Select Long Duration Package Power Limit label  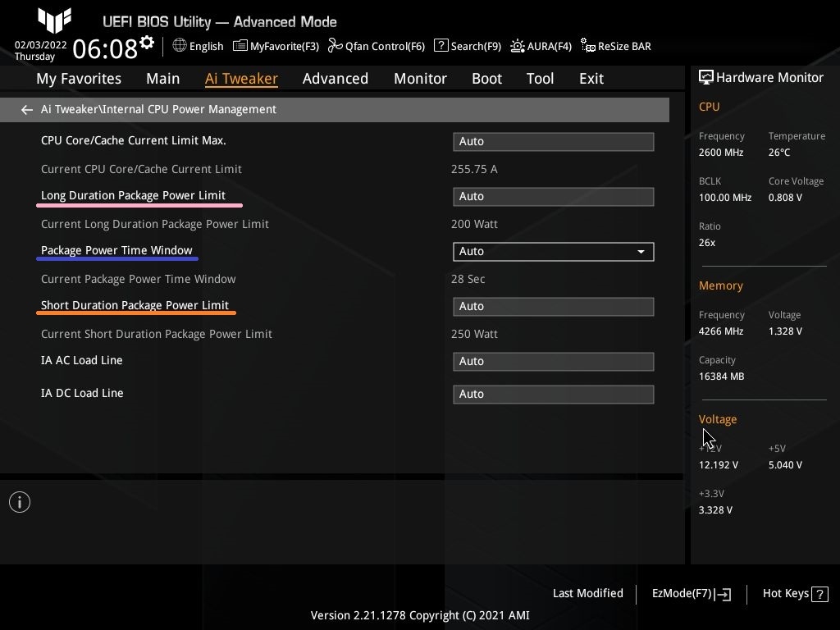[134, 195]
